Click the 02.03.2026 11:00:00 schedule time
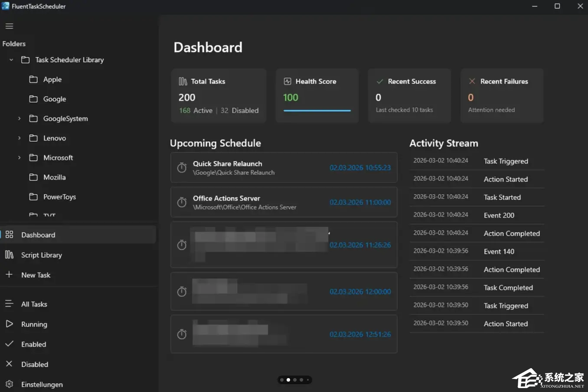The width and height of the screenshot is (588, 392). pos(360,202)
